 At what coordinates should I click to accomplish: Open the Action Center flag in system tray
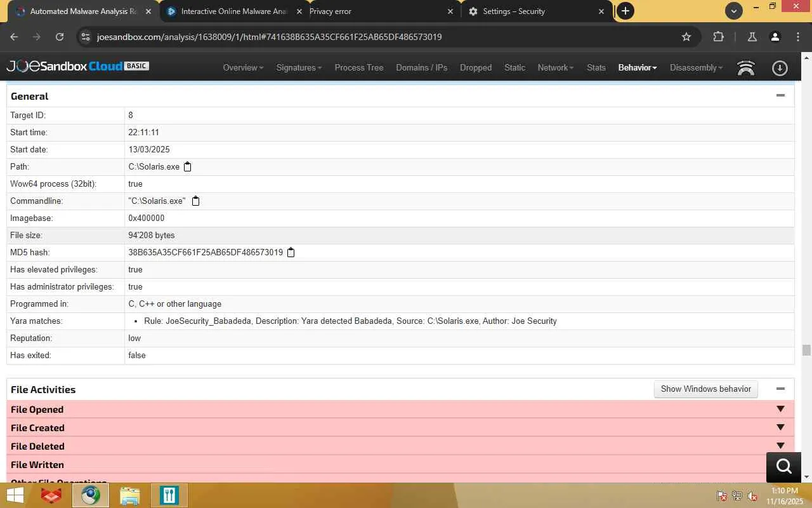pos(721,496)
